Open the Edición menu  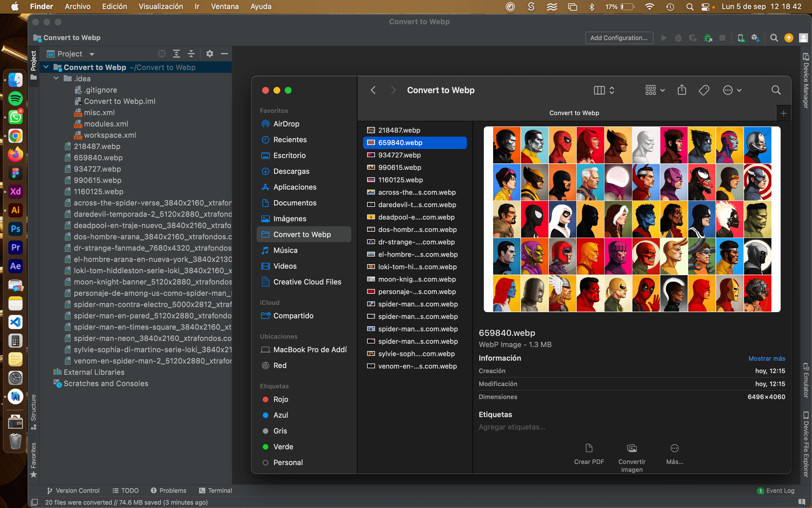tap(114, 7)
